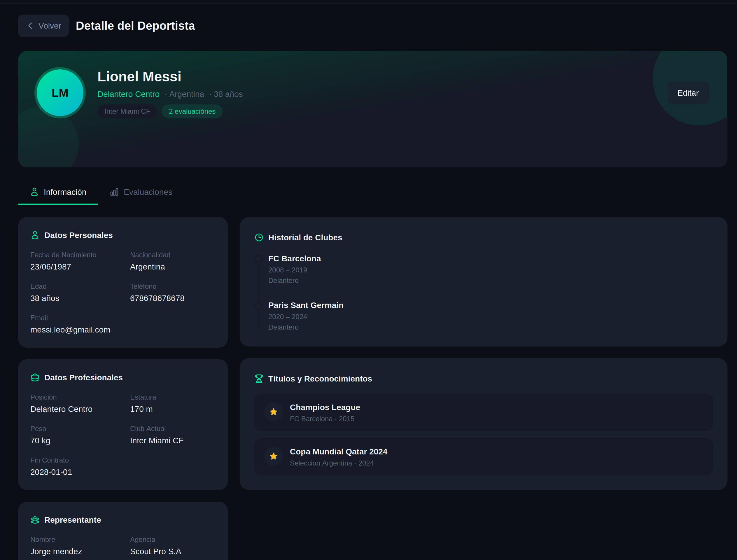Click the FC Barcelona timeline marker
Viewport: 737px width, 560px height.
pos(258,259)
